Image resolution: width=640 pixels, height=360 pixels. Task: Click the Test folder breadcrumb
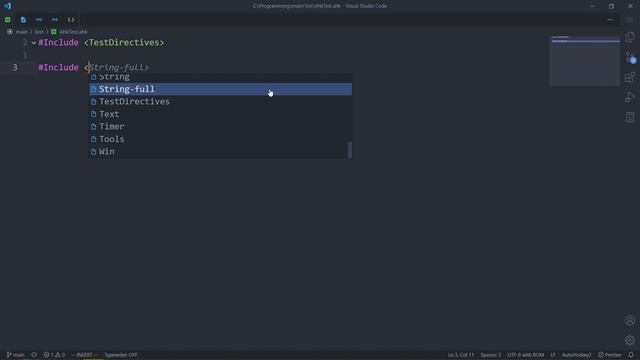[x=39, y=32]
